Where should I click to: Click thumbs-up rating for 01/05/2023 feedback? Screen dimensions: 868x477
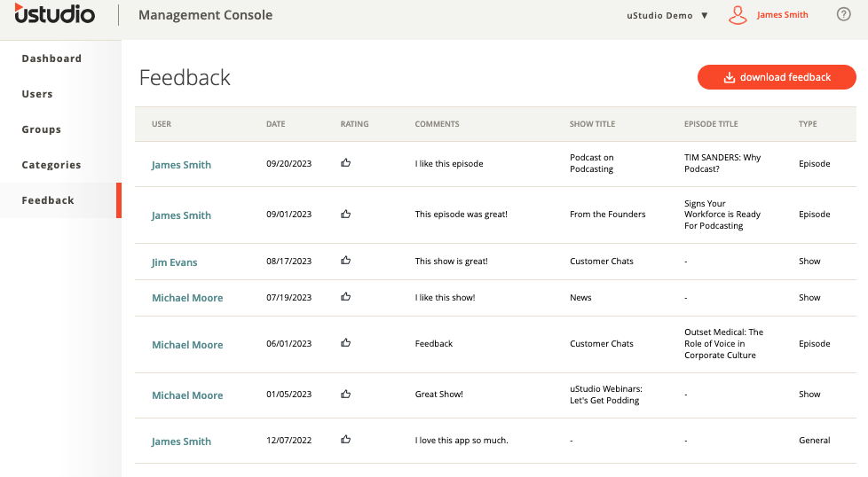(346, 394)
